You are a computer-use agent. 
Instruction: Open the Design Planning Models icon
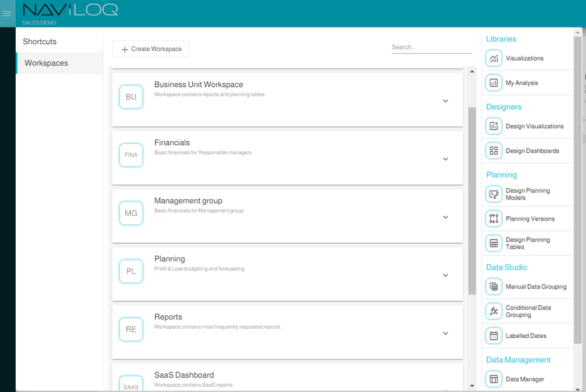coord(494,194)
